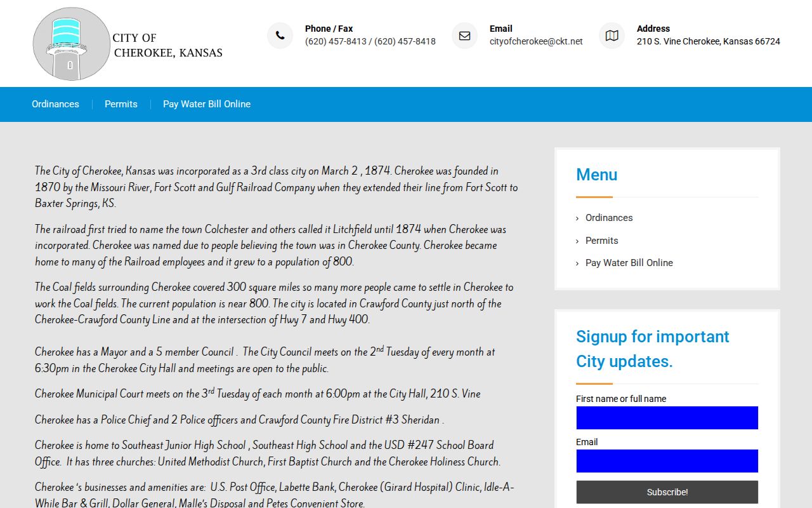Open Permits in the blue navigation bar

pos(121,104)
